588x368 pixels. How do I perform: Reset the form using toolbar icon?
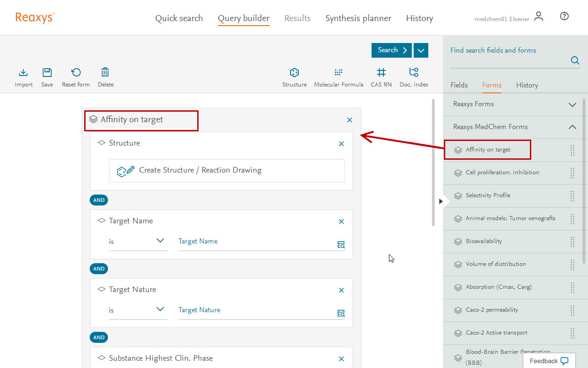point(76,73)
